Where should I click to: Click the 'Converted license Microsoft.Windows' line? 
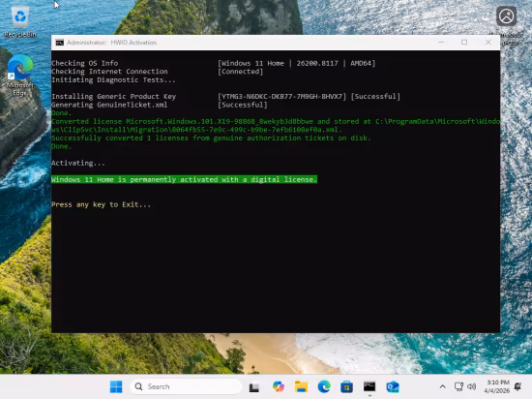[276, 121]
